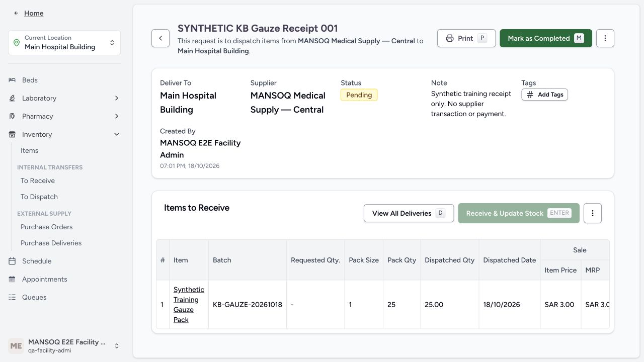Click the ME user avatar
644x362 pixels.
coord(16,346)
